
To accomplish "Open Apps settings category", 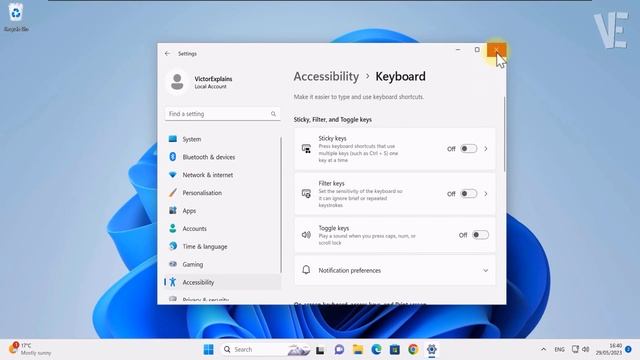I will pyautogui.click(x=222, y=211).
